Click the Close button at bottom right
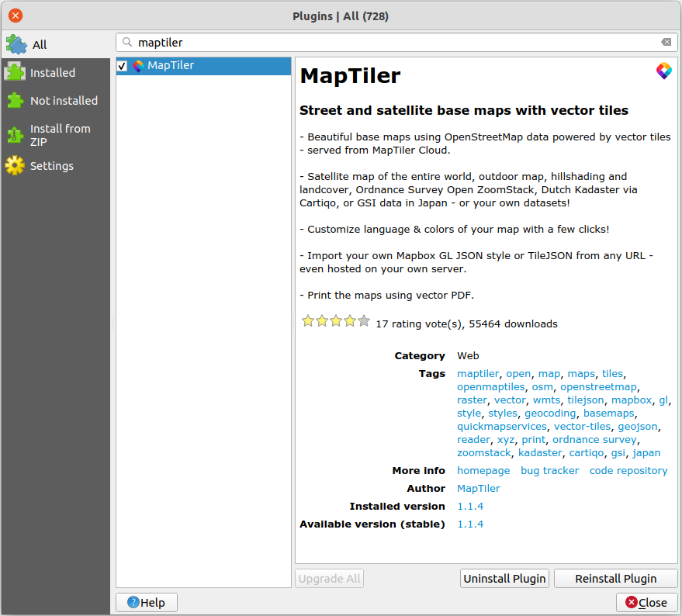 coord(646,603)
